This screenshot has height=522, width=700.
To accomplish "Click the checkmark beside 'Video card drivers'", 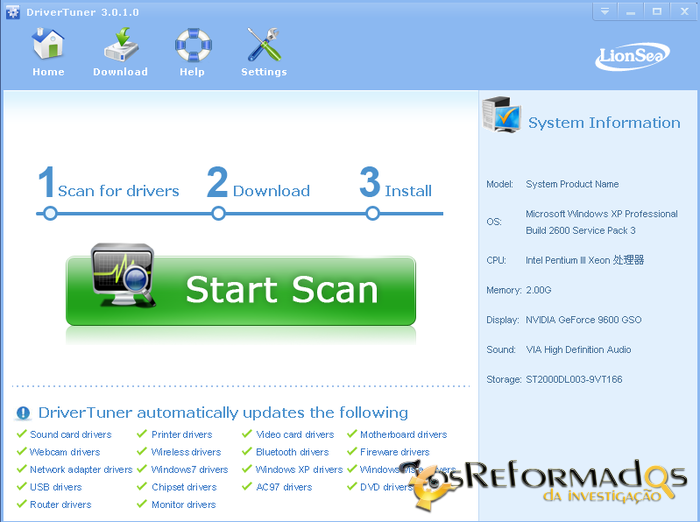I will click(247, 434).
